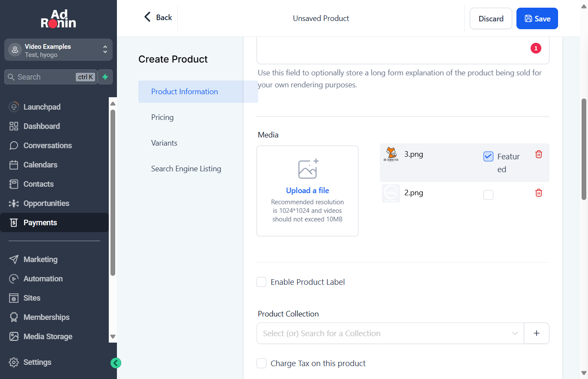Image resolution: width=588 pixels, height=379 pixels.
Task: Delete the 3.png media file
Action: [539, 154]
